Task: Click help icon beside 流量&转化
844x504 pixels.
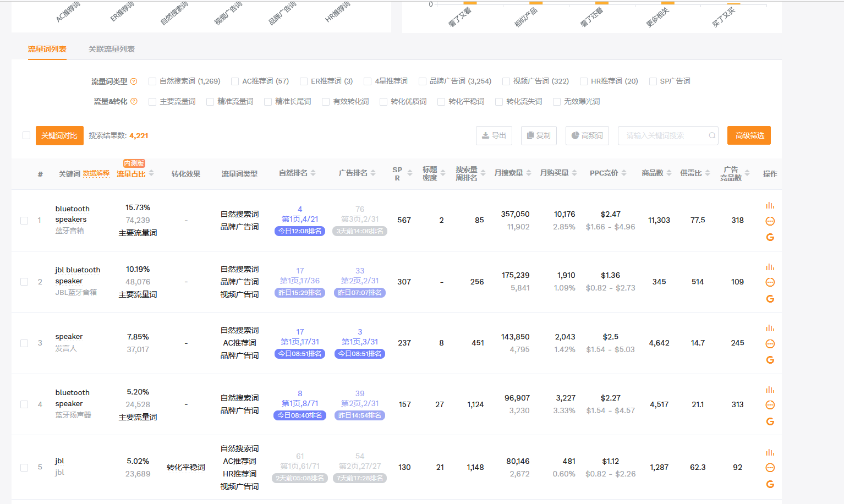Action: pos(135,101)
